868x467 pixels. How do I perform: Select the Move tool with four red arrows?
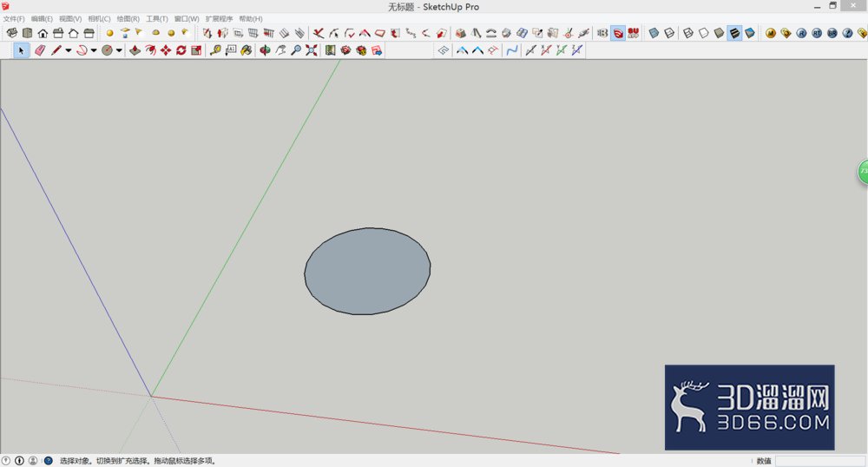point(166,50)
